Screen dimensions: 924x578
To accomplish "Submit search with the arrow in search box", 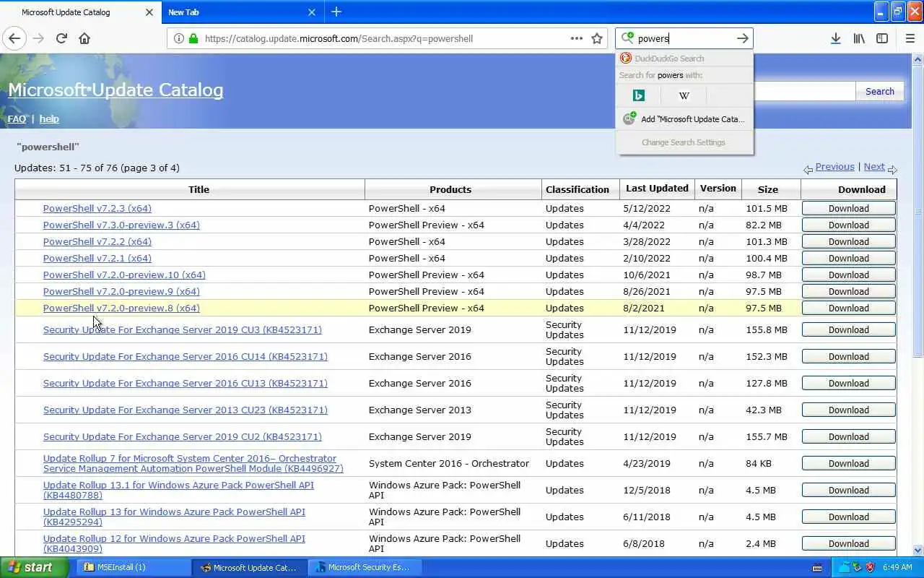I will [742, 38].
